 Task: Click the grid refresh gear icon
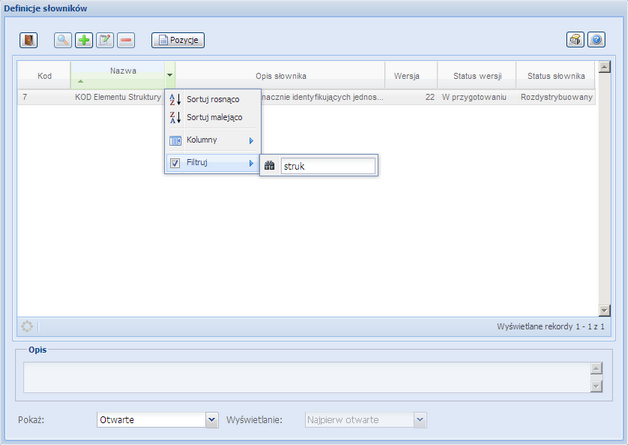[27, 326]
